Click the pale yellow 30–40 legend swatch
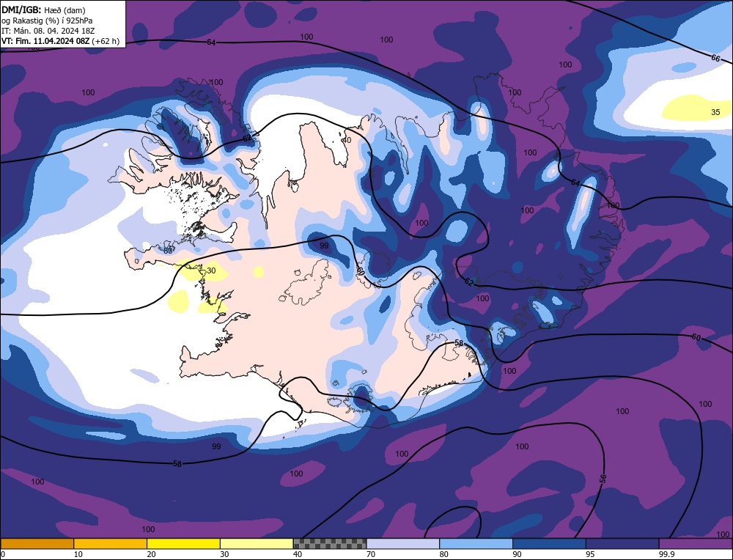733x560 pixels. pyautogui.click(x=257, y=543)
